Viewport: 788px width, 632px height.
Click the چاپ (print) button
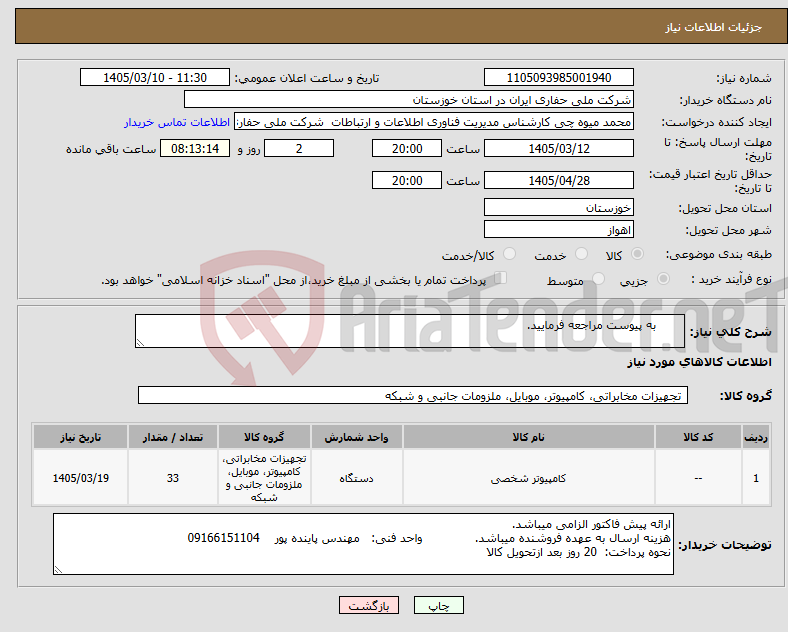click(438, 606)
